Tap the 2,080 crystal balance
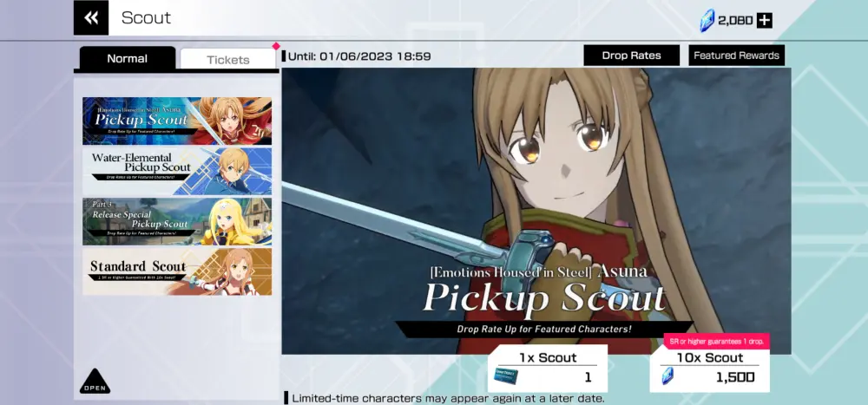The image size is (868, 405). pos(735,21)
